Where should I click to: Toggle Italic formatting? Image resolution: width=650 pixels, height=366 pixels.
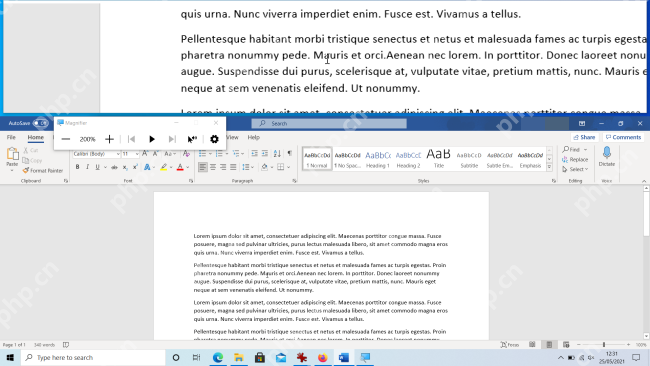[87, 167]
